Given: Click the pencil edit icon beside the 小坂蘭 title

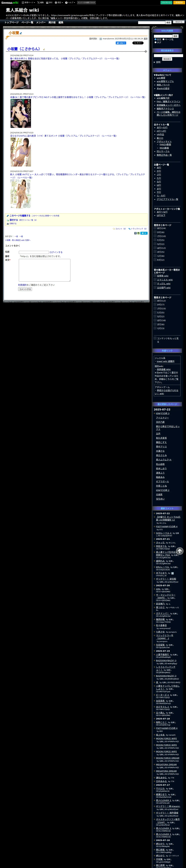Looking at the screenshot, I should coord(21,33).
